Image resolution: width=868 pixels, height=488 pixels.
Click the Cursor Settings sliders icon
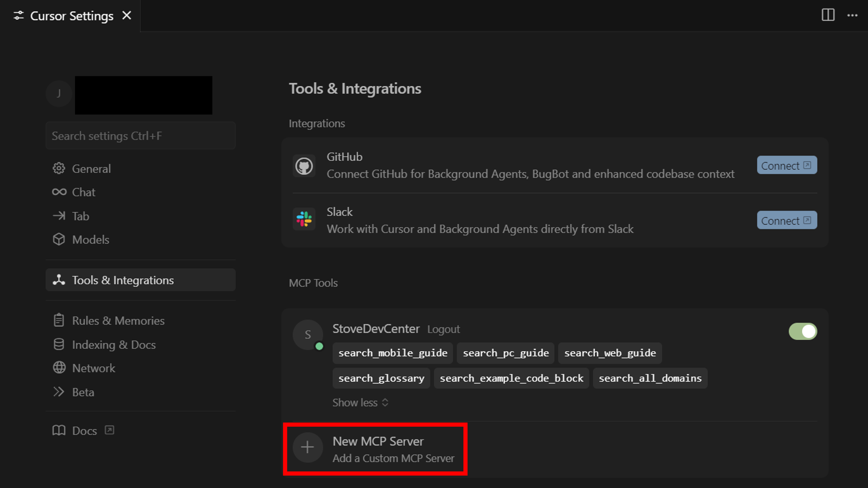tap(19, 16)
